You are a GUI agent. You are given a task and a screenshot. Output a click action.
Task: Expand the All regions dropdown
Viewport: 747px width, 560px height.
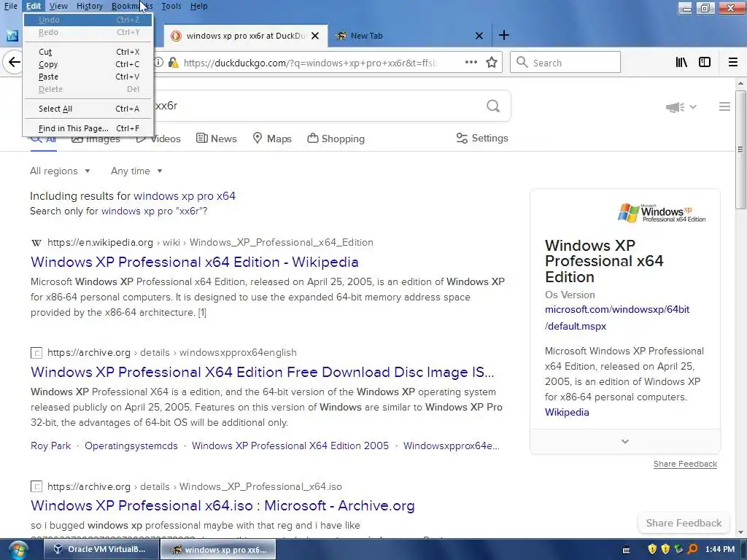click(60, 171)
